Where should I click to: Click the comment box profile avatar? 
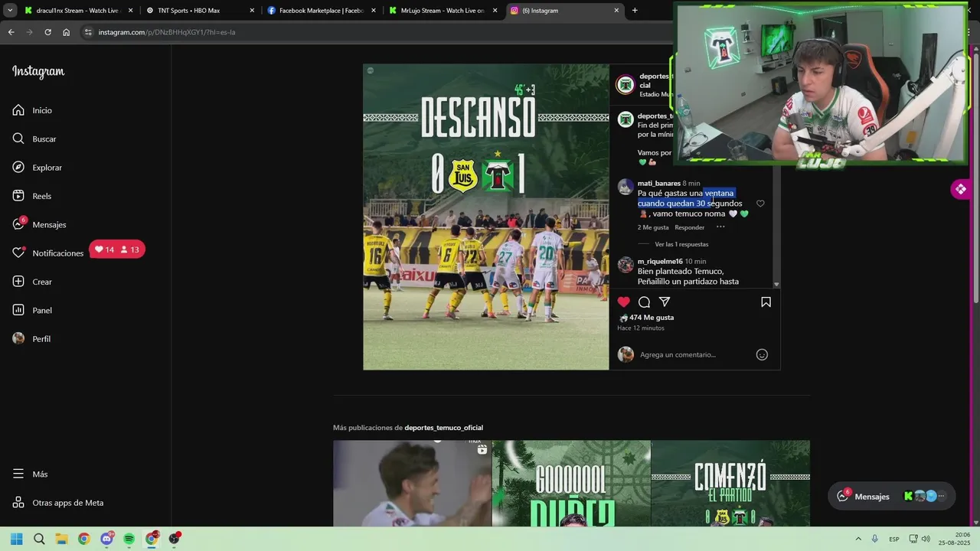pyautogui.click(x=626, y=354)
